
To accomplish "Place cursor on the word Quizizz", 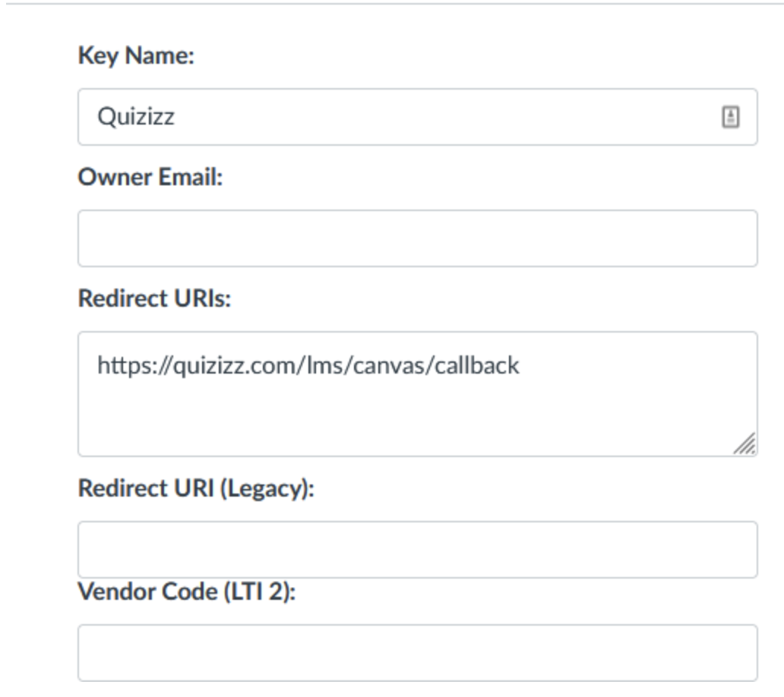I will tap(136, 117).
